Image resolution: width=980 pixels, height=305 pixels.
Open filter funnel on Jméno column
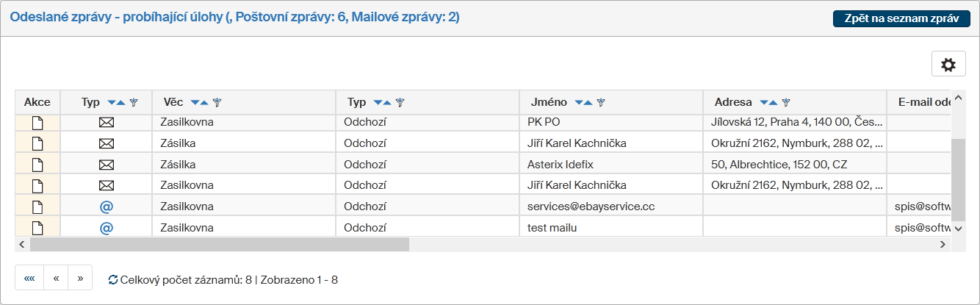tap(601, 103)
